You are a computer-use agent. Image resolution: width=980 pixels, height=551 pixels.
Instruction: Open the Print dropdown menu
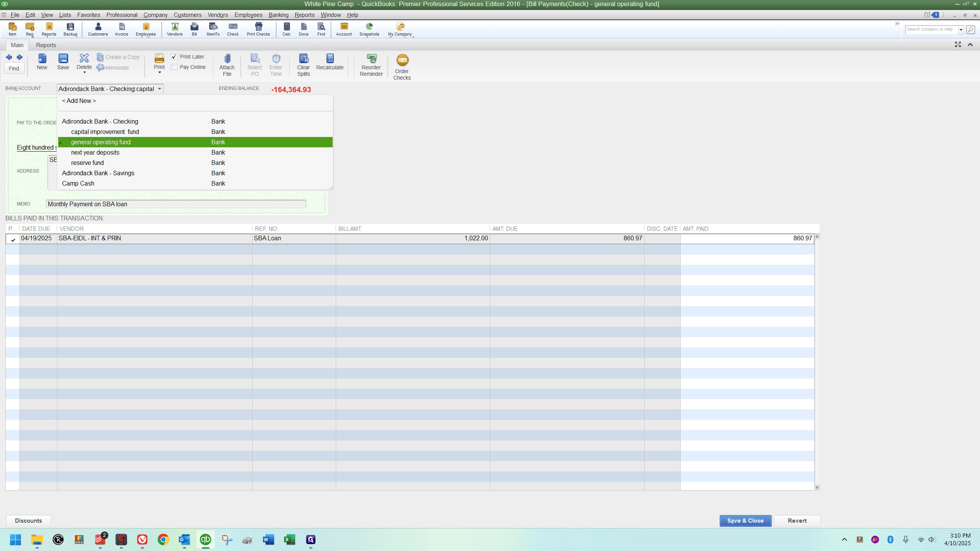tap(160, 72)
